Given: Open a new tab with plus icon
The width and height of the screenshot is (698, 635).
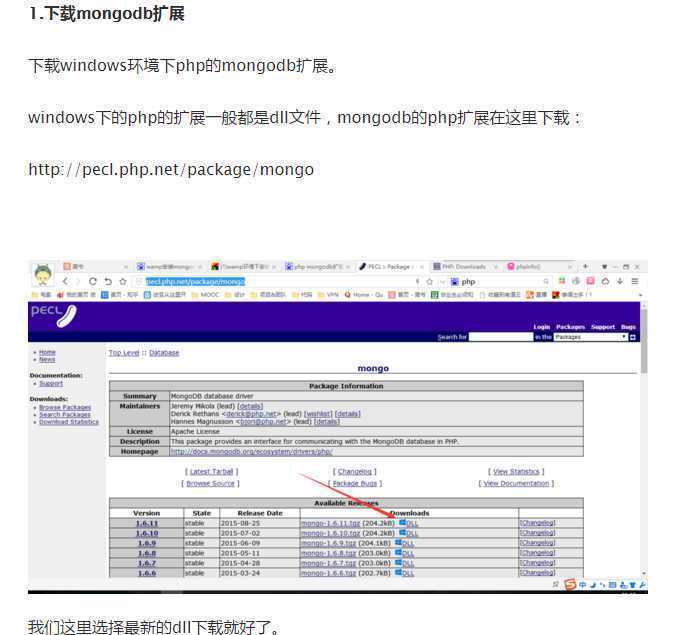Looking at the screenshot, I should click(585, 266).
